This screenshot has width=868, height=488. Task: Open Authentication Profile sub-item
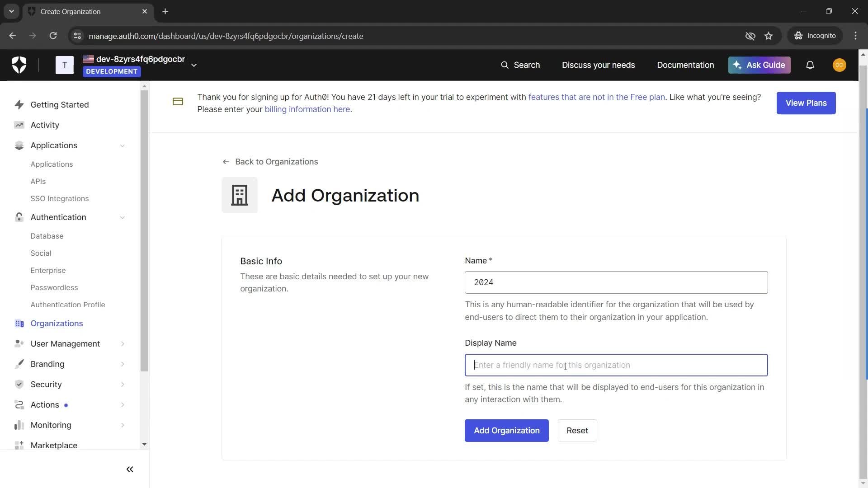pyautogui.click(x=68, y=305)
